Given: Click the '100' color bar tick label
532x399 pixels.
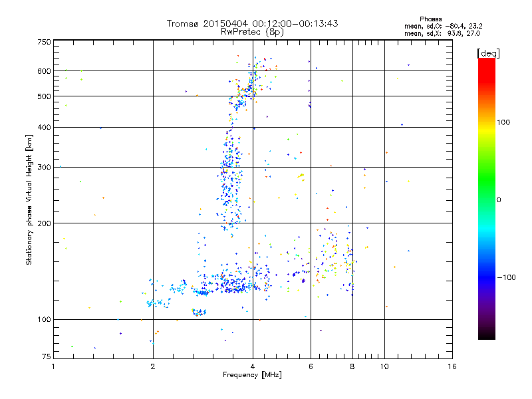Looking at the screenshot, I should pyautogui.click(x=503, y=122).
